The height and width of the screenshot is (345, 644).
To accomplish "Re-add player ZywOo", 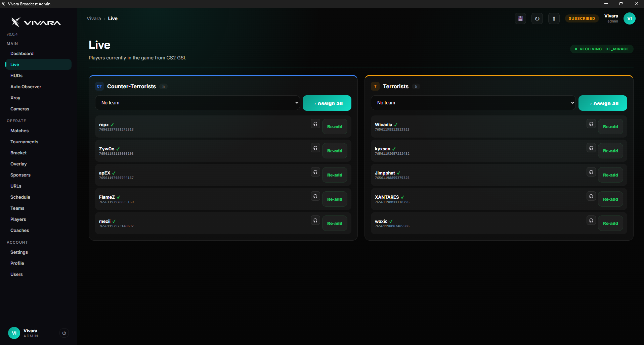I will pyautogui.click(x=335, y=151).
